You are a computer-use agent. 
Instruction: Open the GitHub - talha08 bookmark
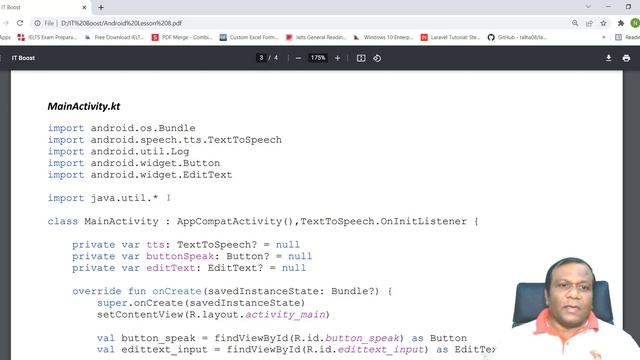pyautogui.click(x=517, y=37)
